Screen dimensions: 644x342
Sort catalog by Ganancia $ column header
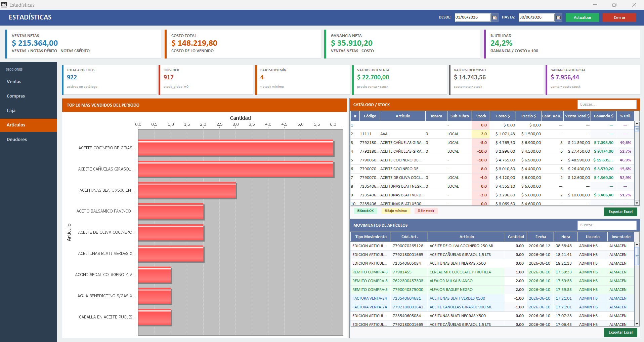point(603,116)
